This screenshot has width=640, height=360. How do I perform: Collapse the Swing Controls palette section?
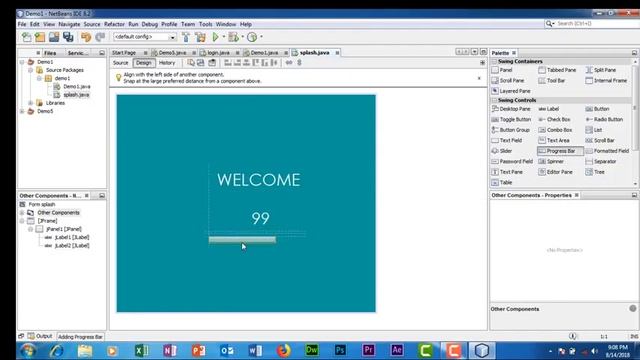(x=494, y=100)
